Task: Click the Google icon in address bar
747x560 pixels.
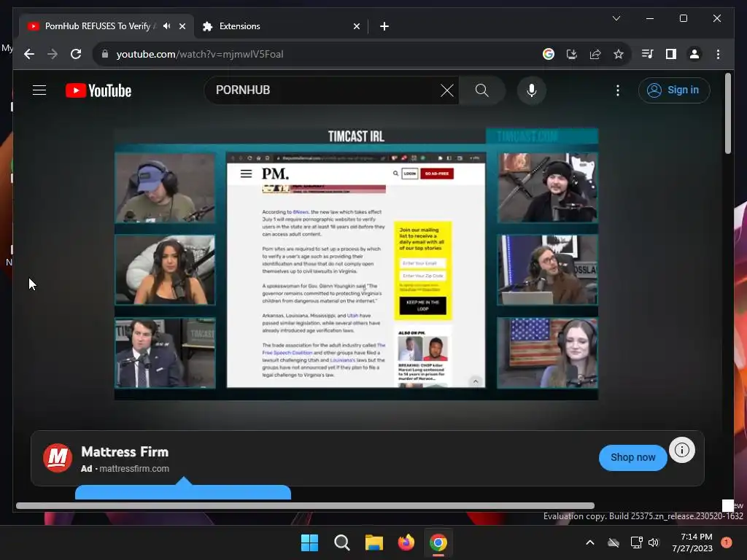Action: click(549, 54)
